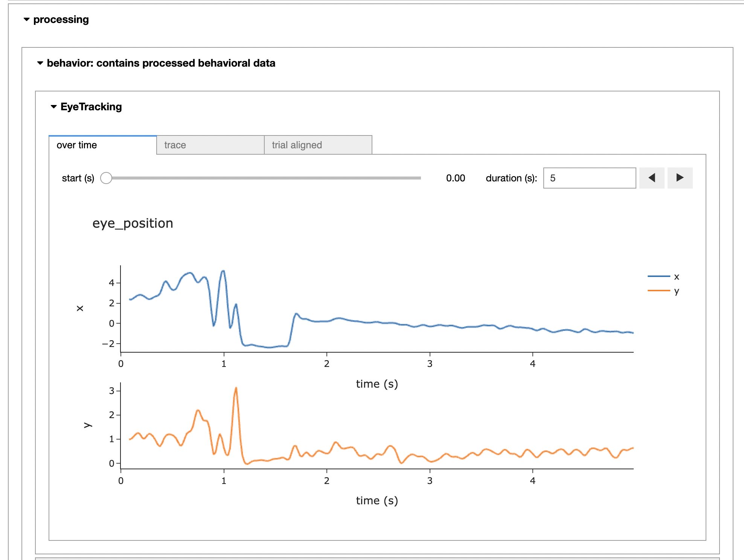This screenshot has height=560, width=744.
Task: Click the left-pointing time navigation arrow
Action: [652, 178]
